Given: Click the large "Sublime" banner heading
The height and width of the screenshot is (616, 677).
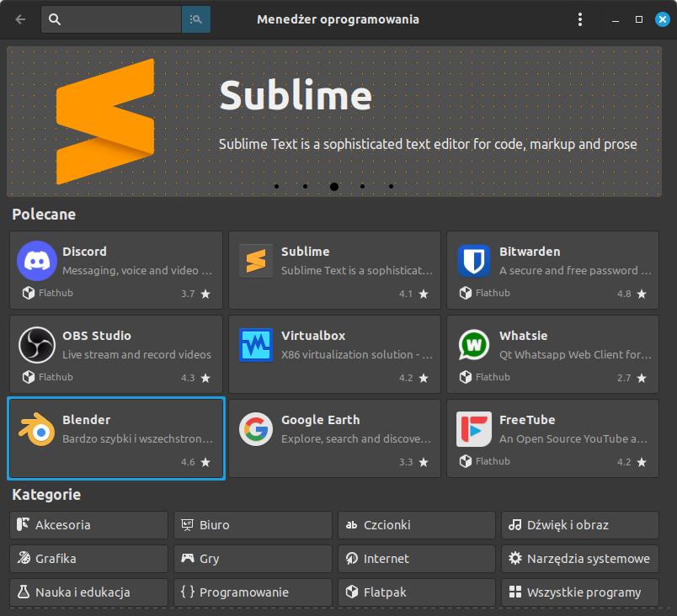Looking at the screenshot, I should click(296, 96).
